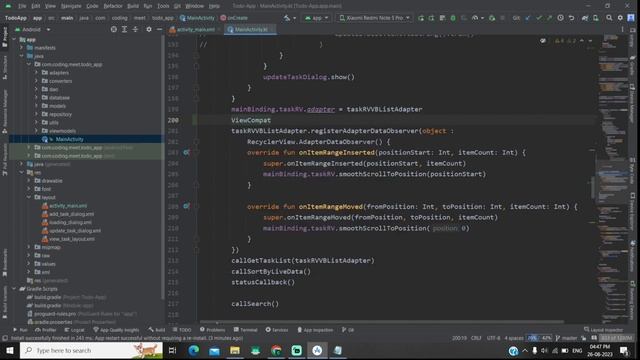This screenshot has height=360, width=640.
Task: Click the Debug app bug icon
Action: coord(453,18)
